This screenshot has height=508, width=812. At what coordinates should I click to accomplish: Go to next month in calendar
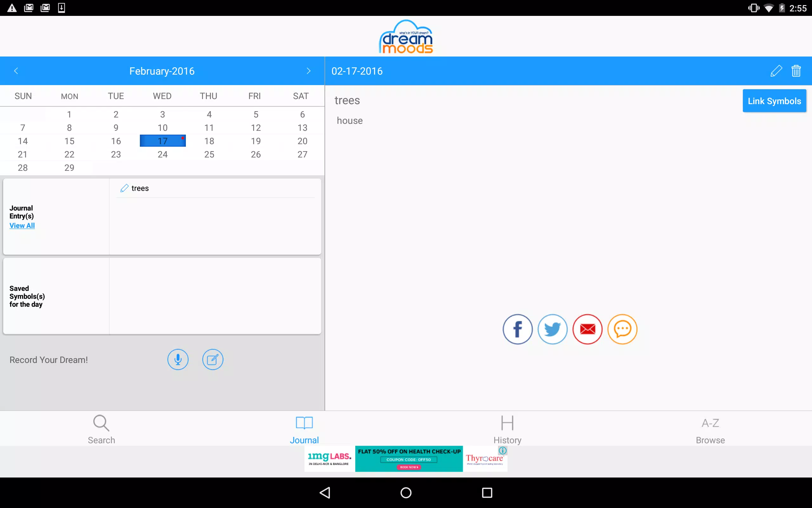pos(309,71)
